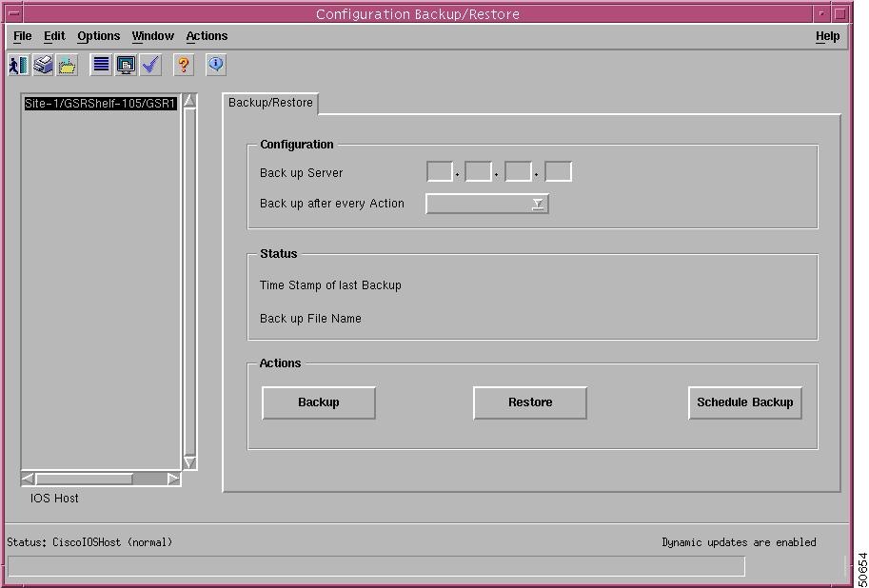869x588 pixels.
Task: Open the Options menu
Action: (99, 36)
